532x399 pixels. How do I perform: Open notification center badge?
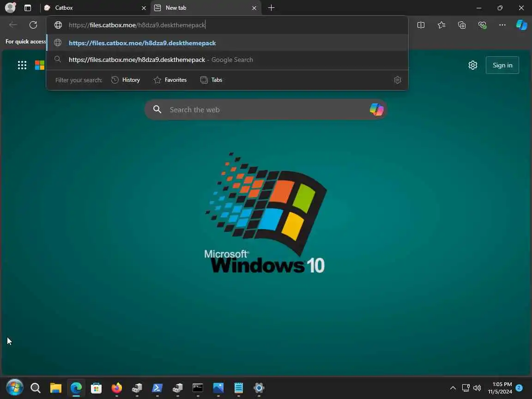(519, 388)
